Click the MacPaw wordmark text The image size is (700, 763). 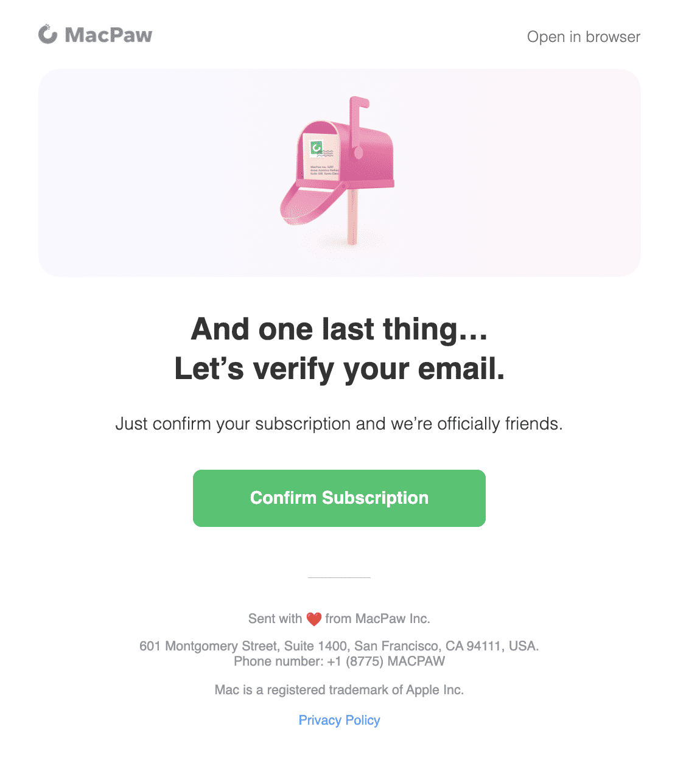(108, 35)
